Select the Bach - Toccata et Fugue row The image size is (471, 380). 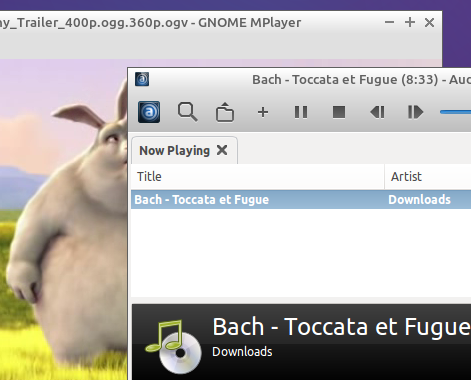[301, 200]
